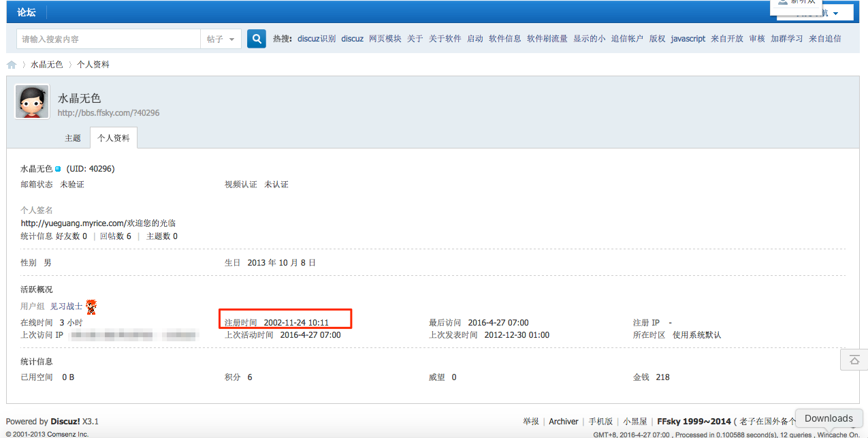This screenshot has width=868, height=438.
Task: Select the 个人资料 tab
Action: point(114,138)
